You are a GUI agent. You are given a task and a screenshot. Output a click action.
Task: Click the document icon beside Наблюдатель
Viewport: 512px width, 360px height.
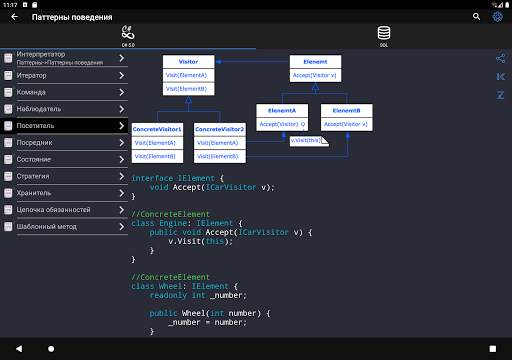(8, 109)
